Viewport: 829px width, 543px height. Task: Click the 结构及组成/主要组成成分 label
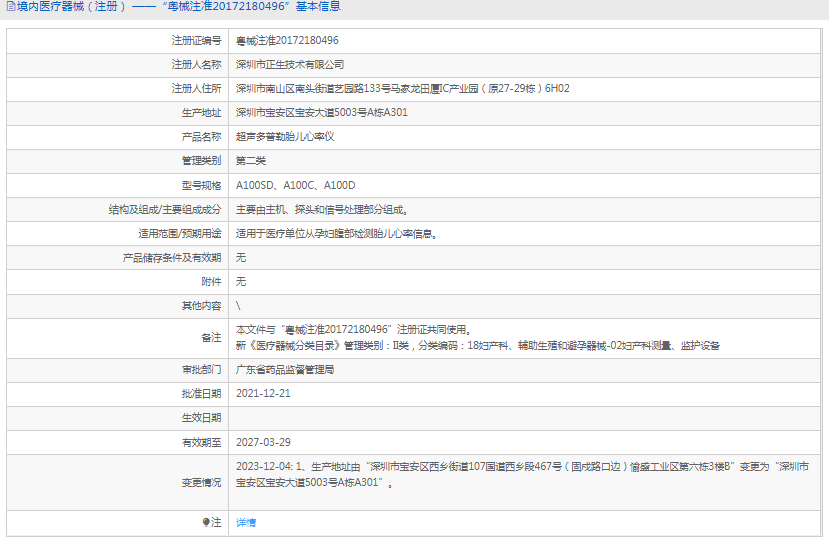165,209
